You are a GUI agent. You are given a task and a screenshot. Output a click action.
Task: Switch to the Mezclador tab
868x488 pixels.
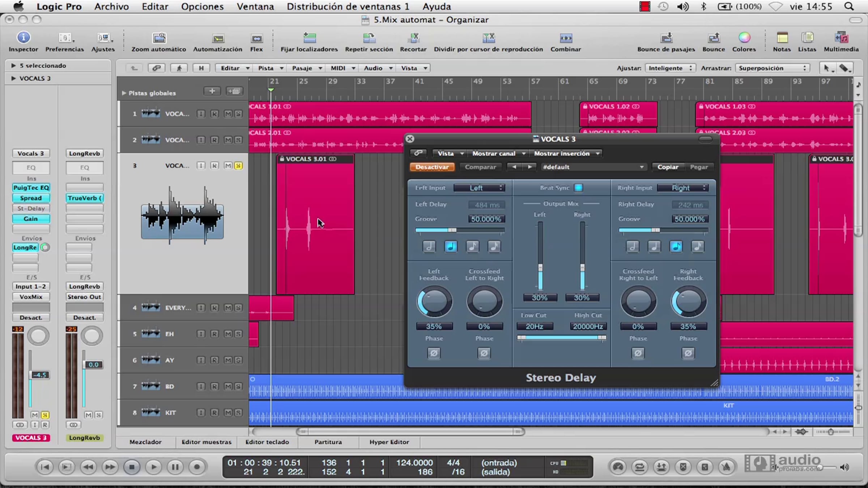coord(145,442)
